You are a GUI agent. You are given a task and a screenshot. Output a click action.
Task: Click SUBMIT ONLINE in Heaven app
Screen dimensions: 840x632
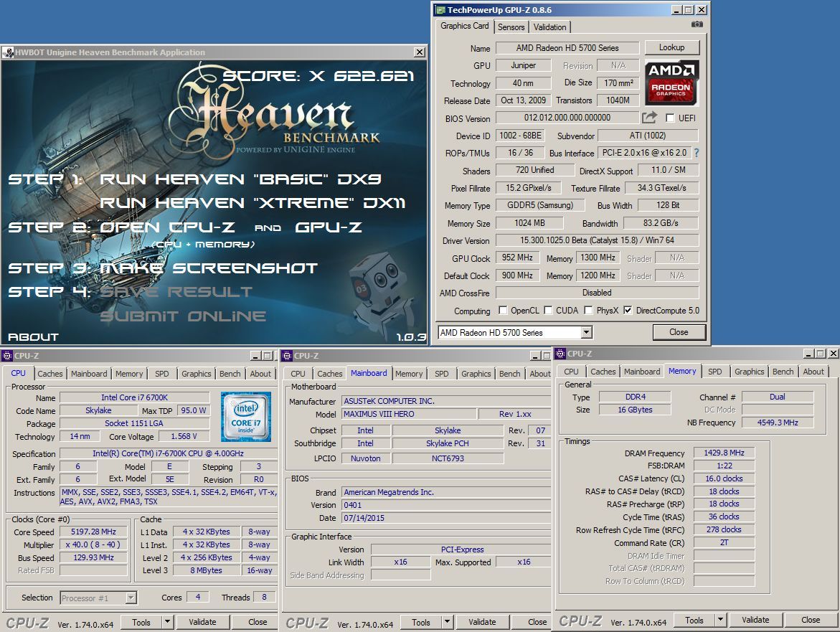(x=183, y=316)
